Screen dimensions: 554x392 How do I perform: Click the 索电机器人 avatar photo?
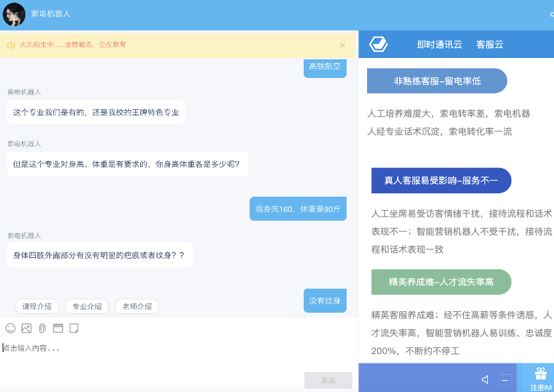tap(14, 14)
